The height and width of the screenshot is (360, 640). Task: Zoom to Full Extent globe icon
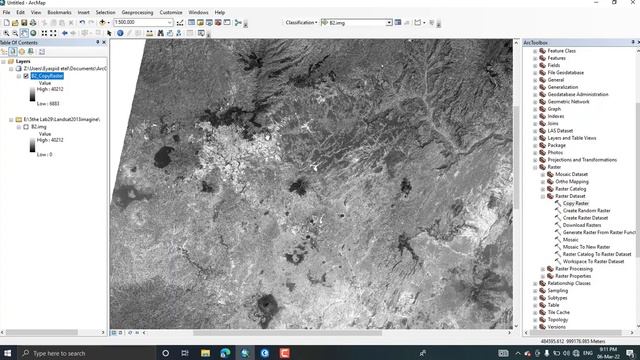click(x=33, y=33)
